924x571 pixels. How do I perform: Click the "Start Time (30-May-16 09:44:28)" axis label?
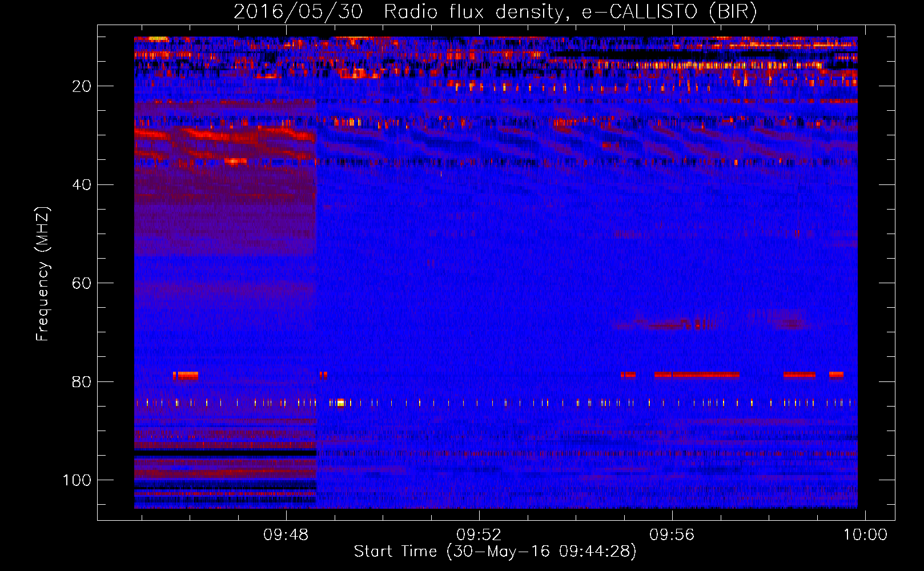tap(495, 552)
